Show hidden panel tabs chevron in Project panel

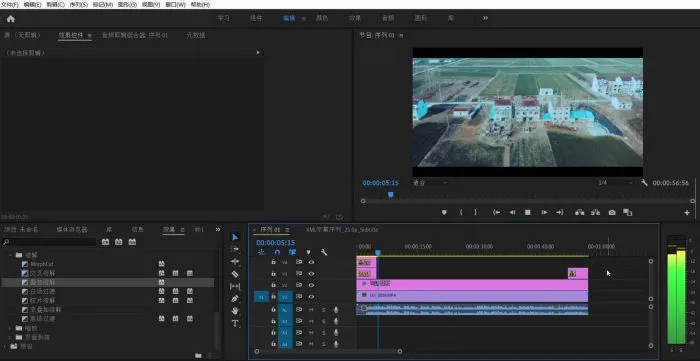click(218, 229)
